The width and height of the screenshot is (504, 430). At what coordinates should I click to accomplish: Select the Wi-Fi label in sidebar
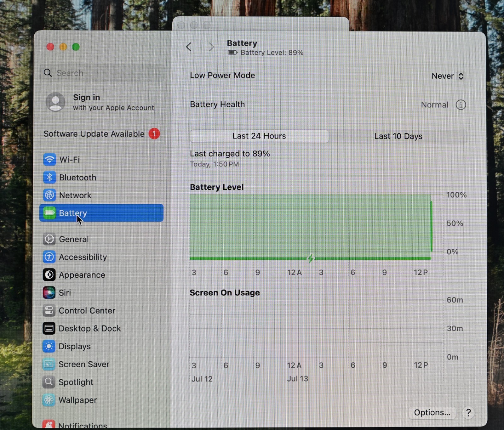click(x=70, y=160)
